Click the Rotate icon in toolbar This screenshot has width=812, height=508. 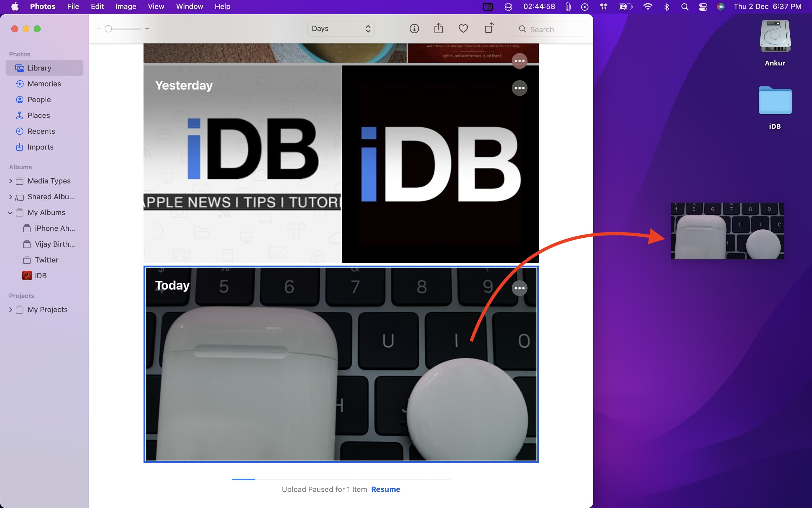489,28
